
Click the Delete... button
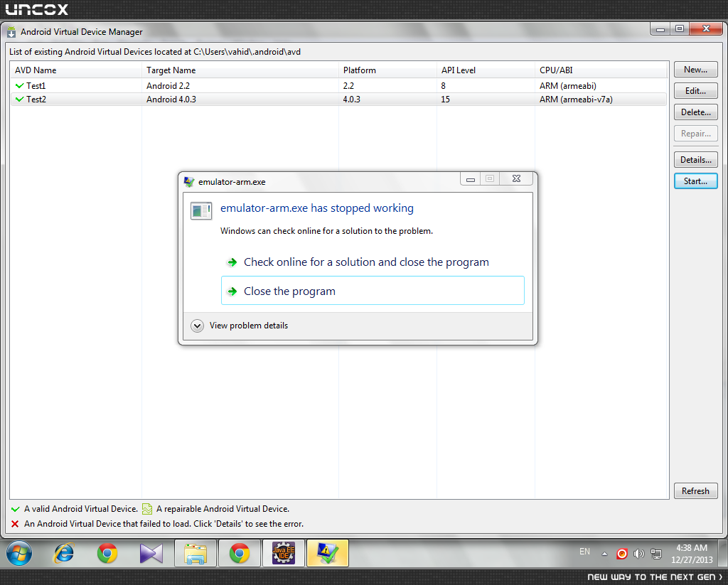click(695, 112)
